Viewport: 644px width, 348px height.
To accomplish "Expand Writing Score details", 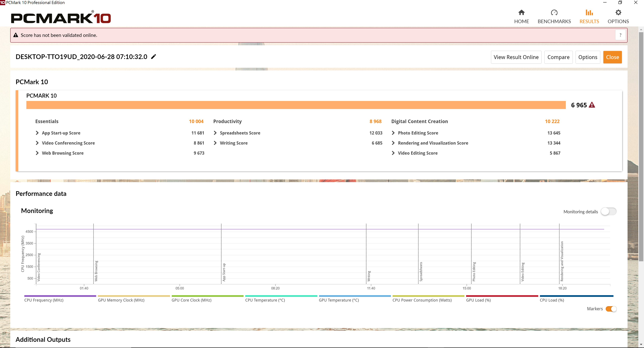I will [x=215, y=143].
